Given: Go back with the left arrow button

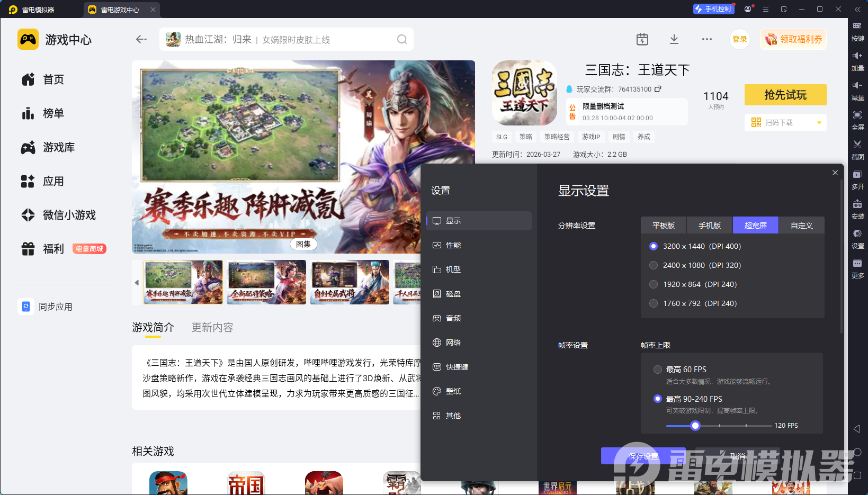Looking at the screenshot, I should [x=141, y=39].
